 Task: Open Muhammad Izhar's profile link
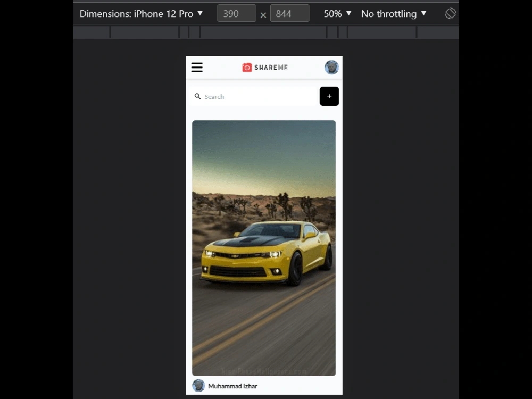232,386
